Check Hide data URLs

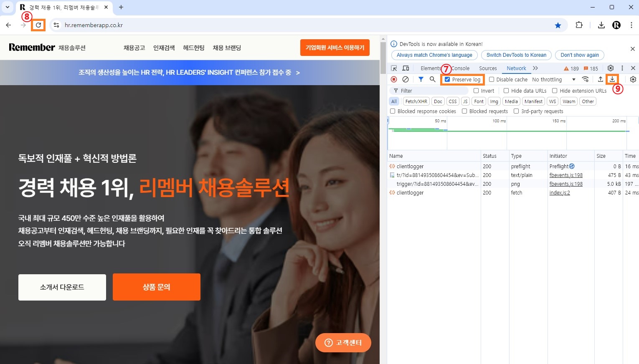coord(506,91)
